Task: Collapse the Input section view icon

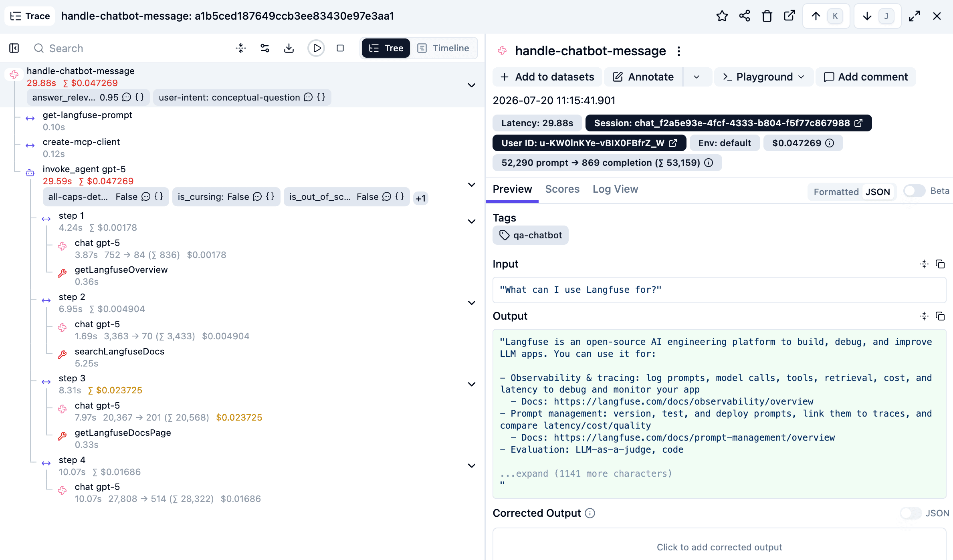Action: (924, 264)
